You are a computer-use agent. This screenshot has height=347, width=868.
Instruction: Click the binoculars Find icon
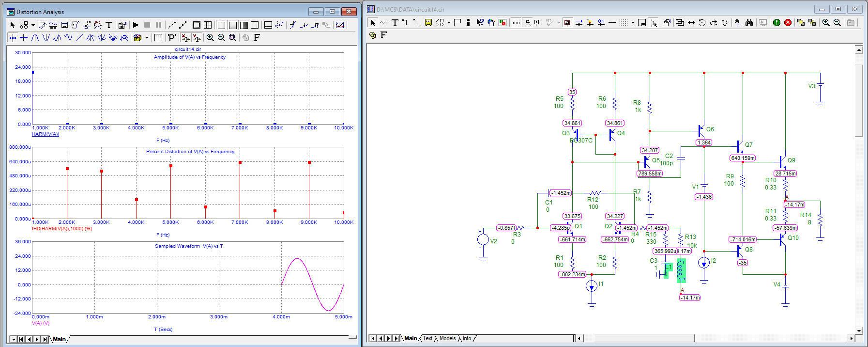coord(749,23)
